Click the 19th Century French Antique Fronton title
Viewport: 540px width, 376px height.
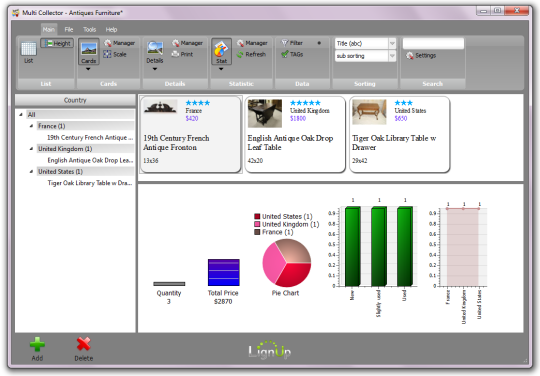[x=176, y=143]
